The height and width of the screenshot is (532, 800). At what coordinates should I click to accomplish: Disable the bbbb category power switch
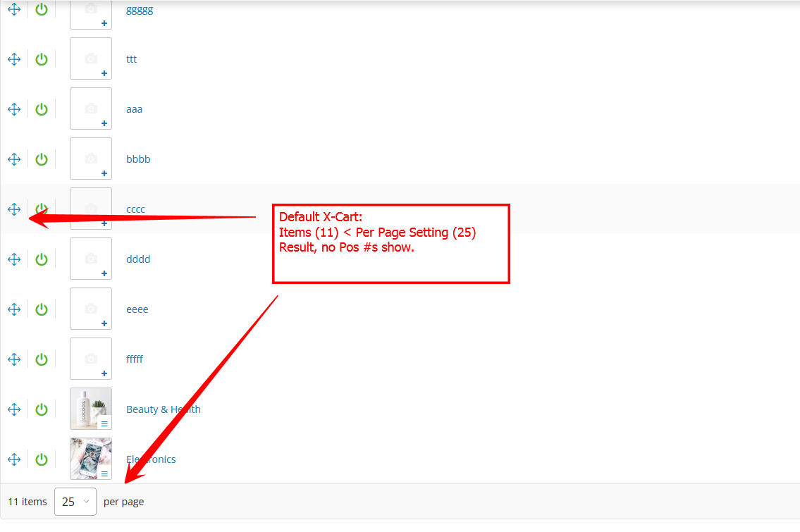[x=42, y=159]
